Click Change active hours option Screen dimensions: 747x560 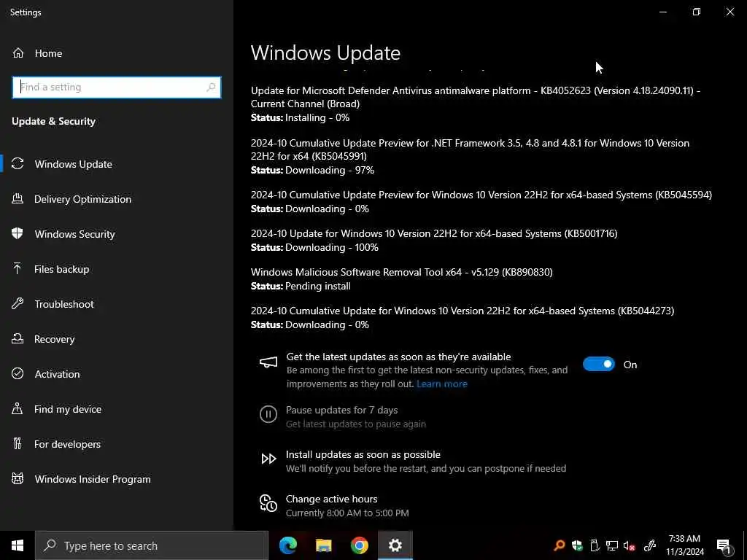332,499
